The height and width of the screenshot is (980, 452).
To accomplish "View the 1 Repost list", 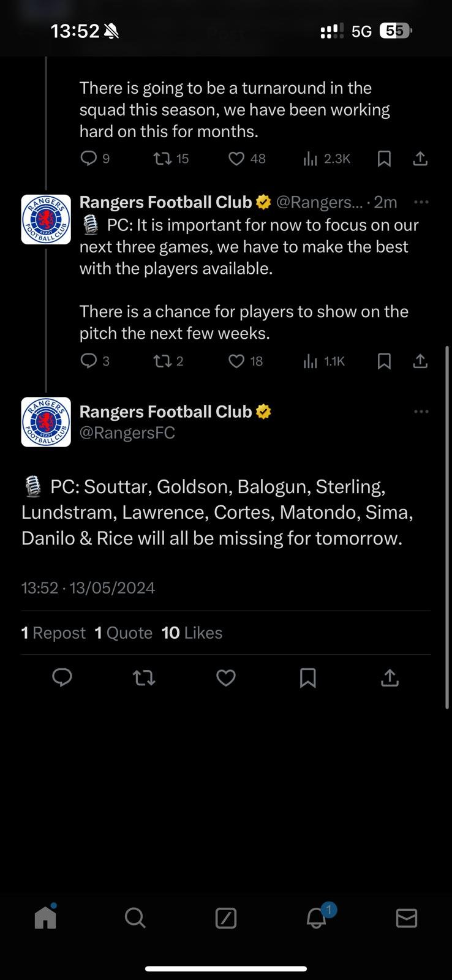I will click(53, 633).
